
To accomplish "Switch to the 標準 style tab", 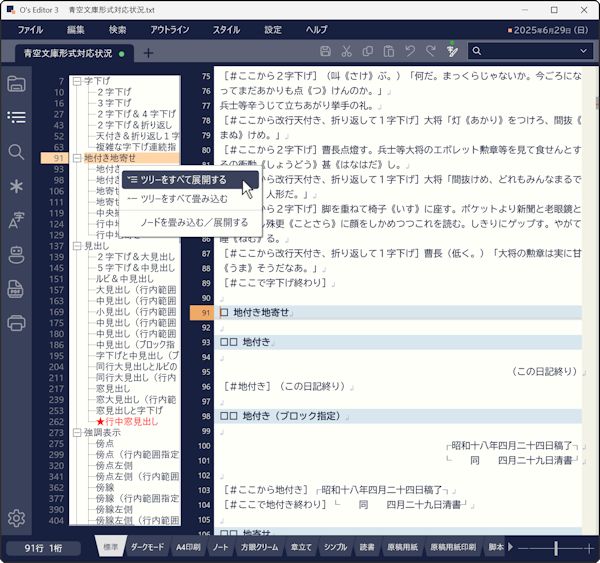I will (111, 547).
